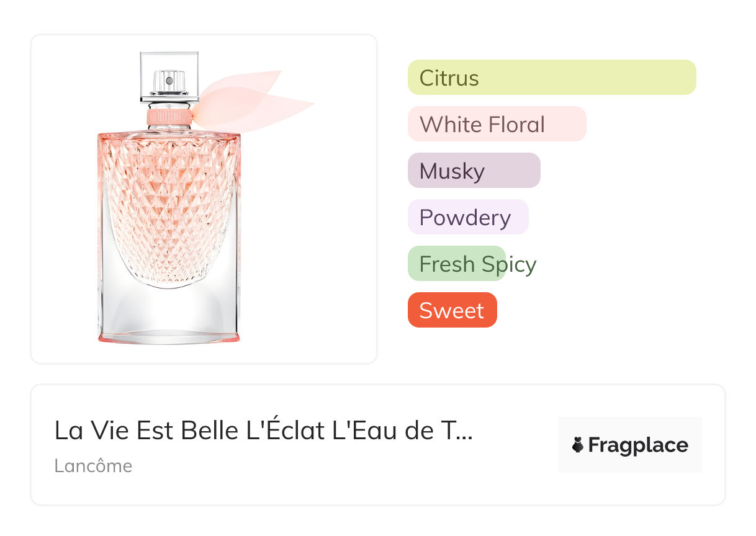Click the word Spicy in Fresh Spicy label
The height and width of the screenshot is (536, 756).
point(508,264)
